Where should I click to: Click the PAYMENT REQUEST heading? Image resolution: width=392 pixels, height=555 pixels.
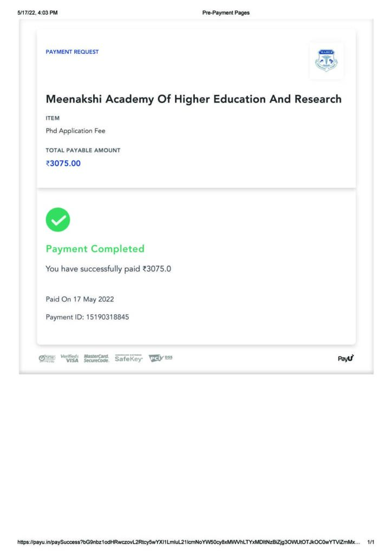coord(72,51)
